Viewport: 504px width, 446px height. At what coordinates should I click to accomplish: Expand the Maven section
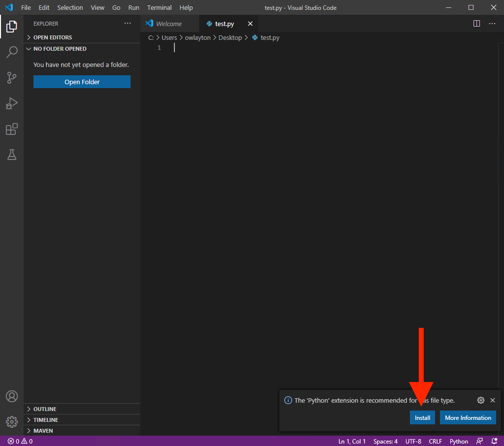tap(82, 431)
